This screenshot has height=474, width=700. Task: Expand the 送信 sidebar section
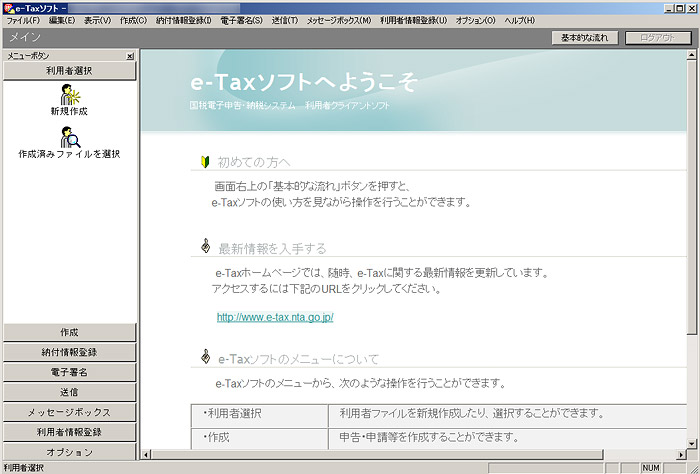click(x=69, y=392)
